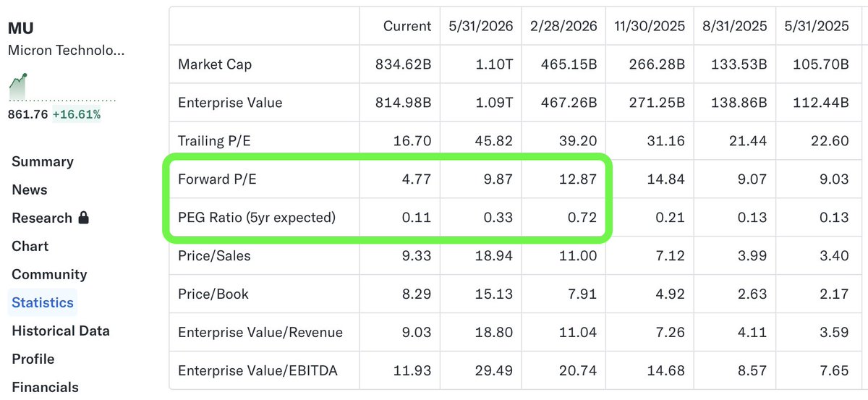
Task: Click the 16.70 trailing P/E value
Action: (x=413, y=141)
